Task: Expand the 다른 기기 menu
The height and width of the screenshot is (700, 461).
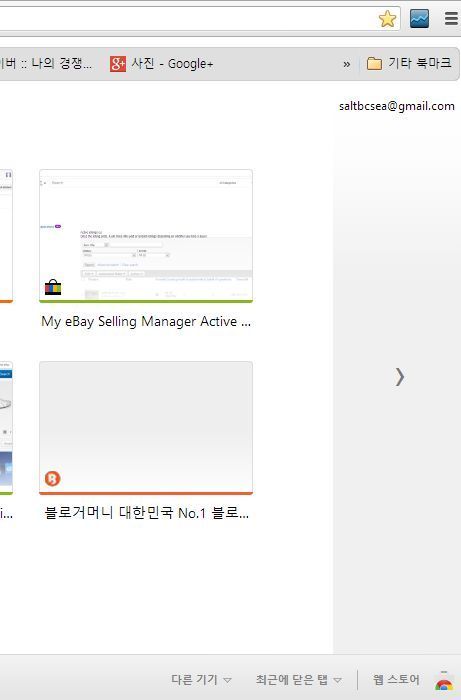Action: pyautogui.click(x=201, y=680)
